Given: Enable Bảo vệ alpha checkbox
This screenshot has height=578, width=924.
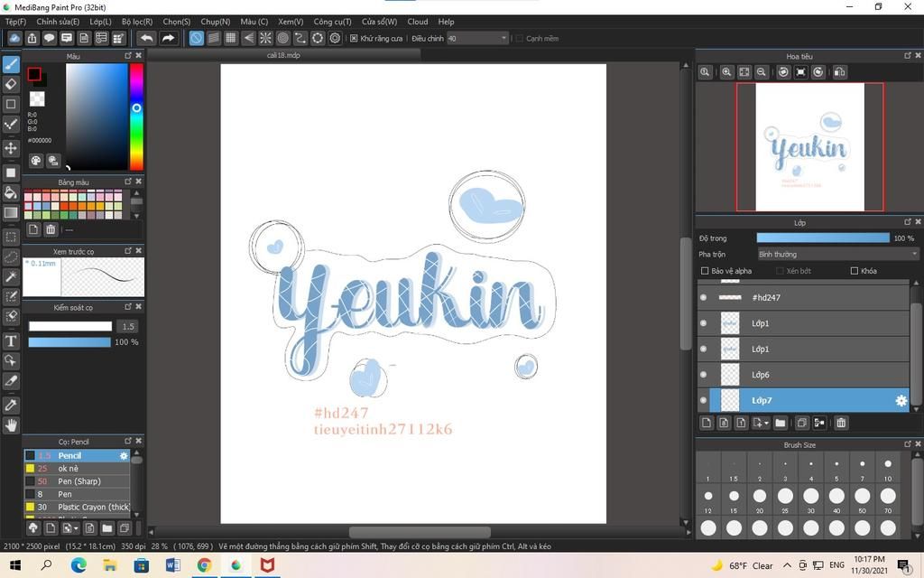Looking at the screenshot, I should (704, 271).
